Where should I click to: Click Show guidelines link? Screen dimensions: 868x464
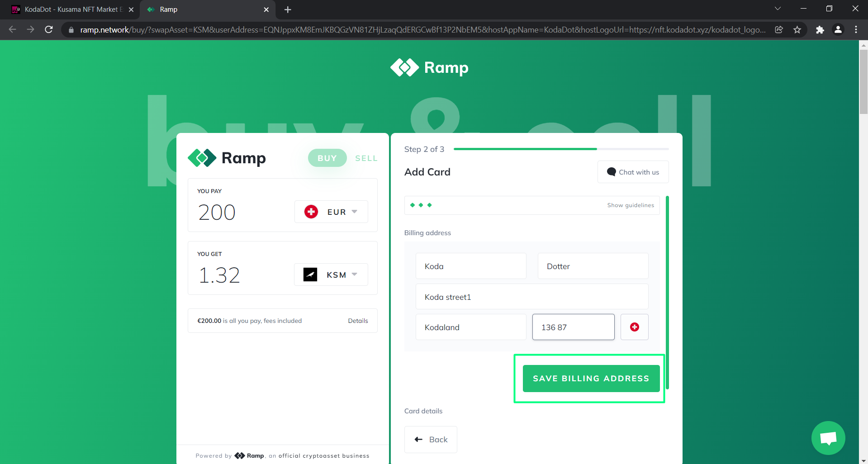630,205
